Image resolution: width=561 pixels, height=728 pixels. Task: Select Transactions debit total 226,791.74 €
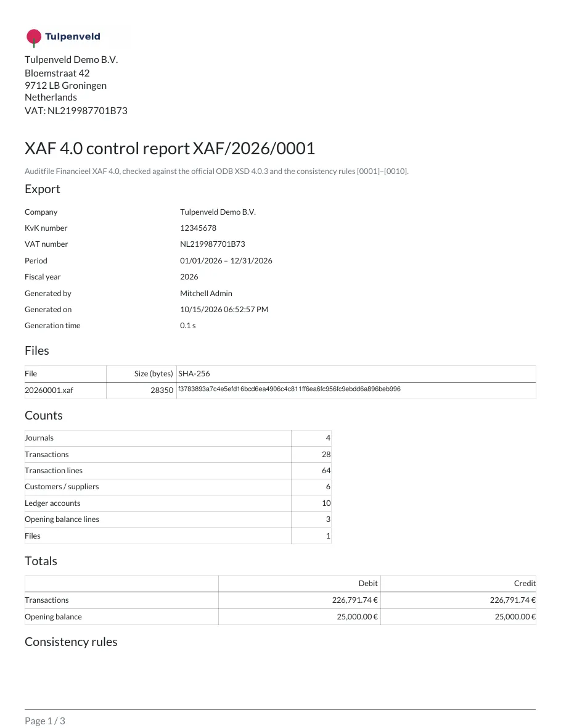[355, 600]
